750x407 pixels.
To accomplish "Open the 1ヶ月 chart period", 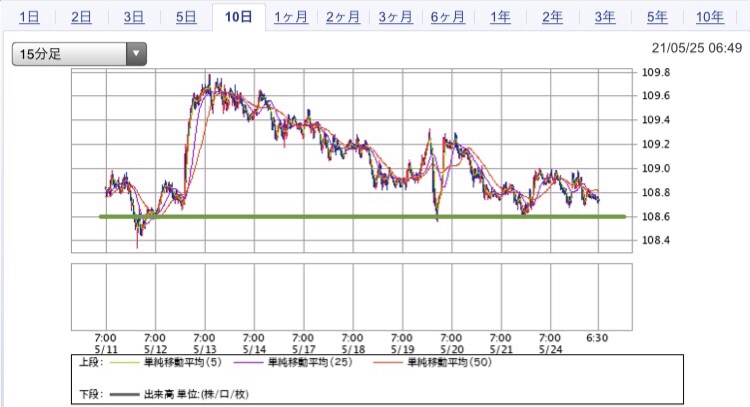I will click(291, 17).
